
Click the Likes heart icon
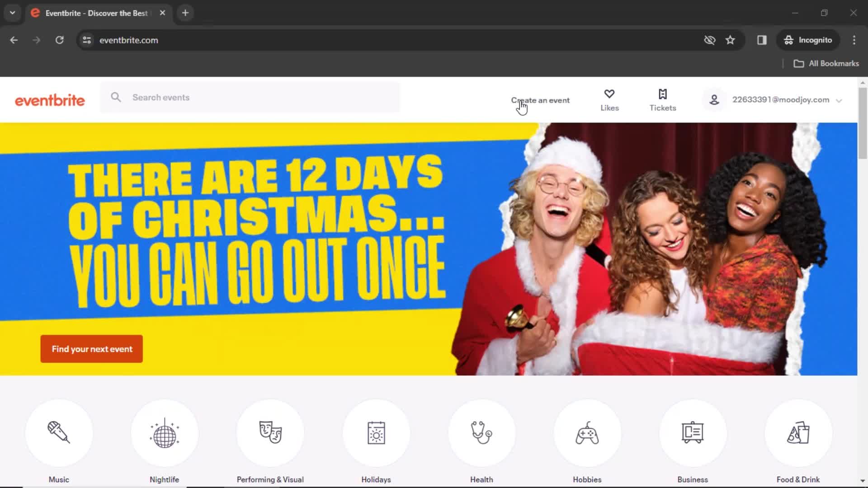[x=609, y=94]
